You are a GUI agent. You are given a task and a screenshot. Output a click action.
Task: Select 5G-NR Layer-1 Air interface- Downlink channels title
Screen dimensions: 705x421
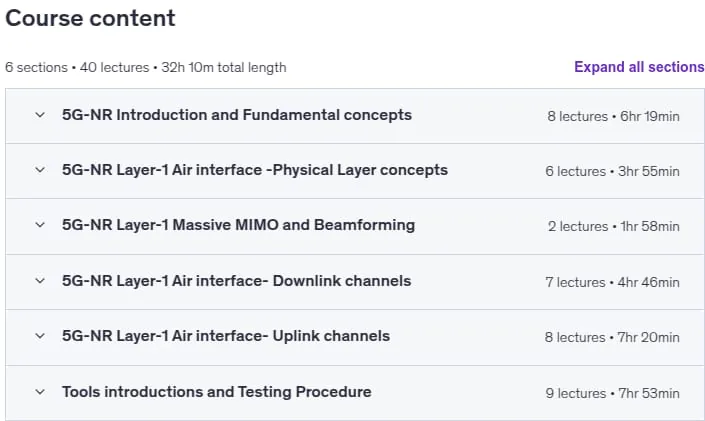[x=236, y=281]
